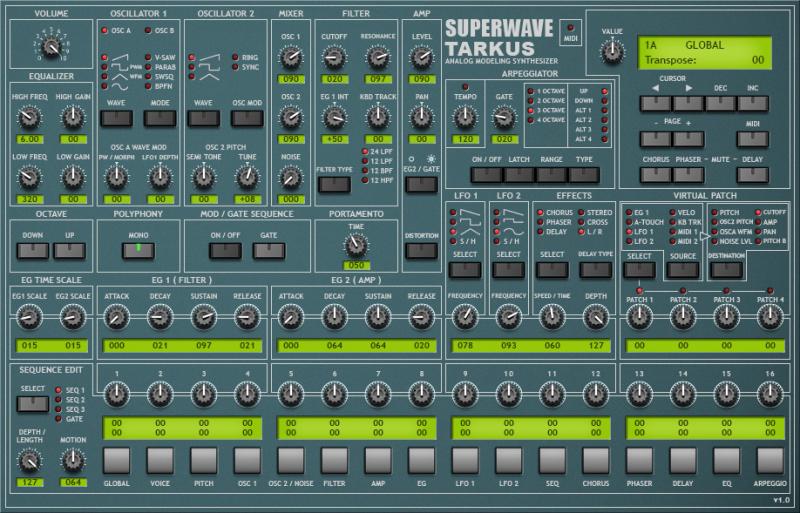Viewport: 800px width, 513px height.
Task: Click the Effects SELECT button
Action: (x=552, y=270)
